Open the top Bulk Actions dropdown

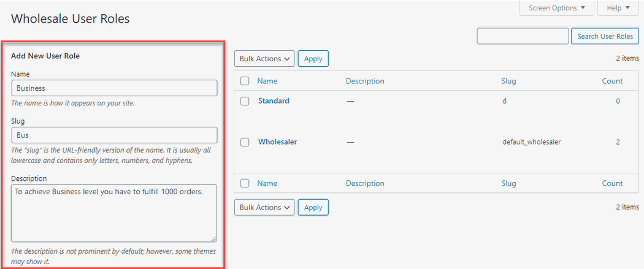[264, 59]
